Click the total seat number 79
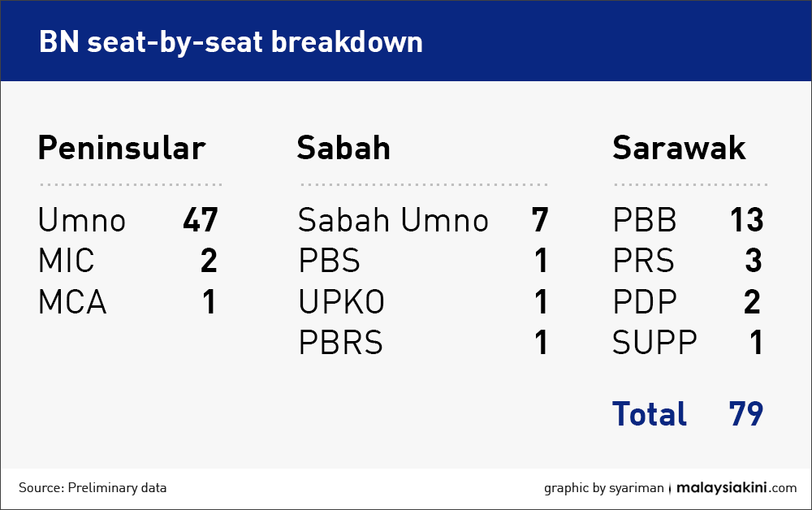The width and height of the screenshot is (812, 510). 745,413
